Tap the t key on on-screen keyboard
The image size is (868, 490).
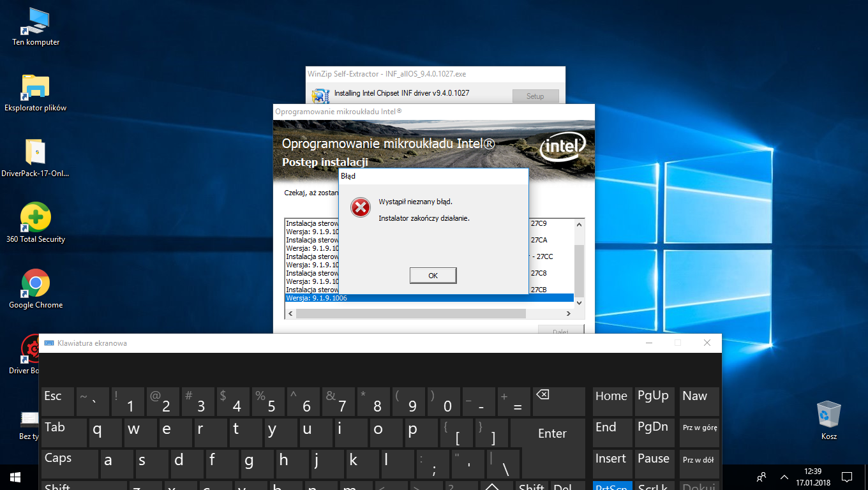point(245,433)
